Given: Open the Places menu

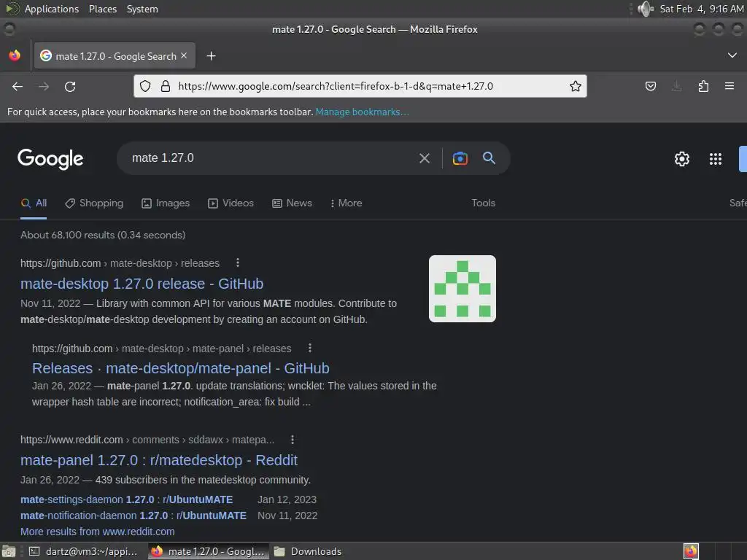Looking at the screenshot, I should (x=103, y=9).
